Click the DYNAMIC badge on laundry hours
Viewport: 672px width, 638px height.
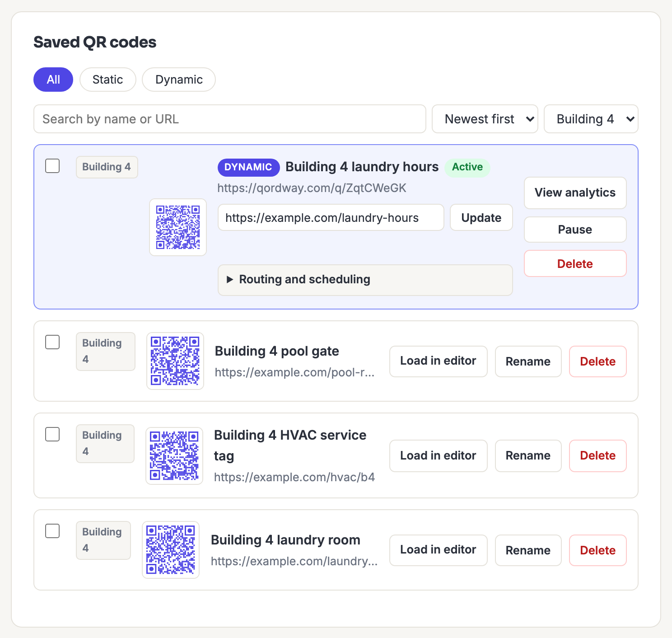click(x=248, y=167)
